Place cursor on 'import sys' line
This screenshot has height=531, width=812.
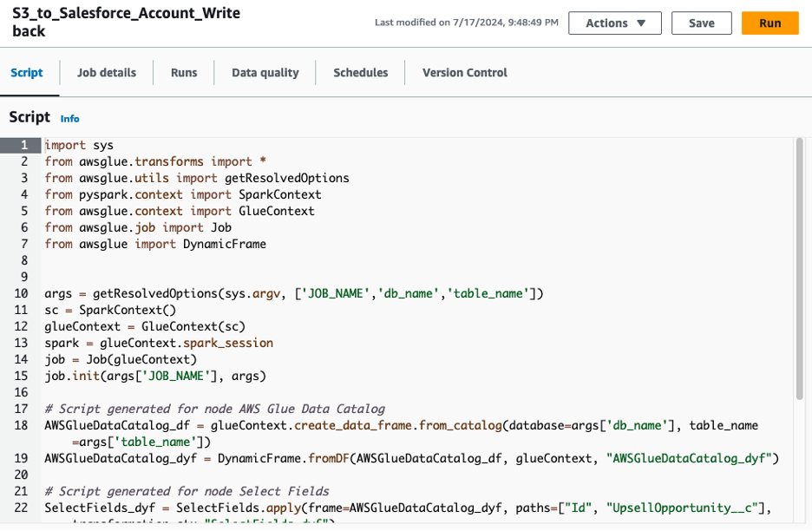[x=79, y=145]
